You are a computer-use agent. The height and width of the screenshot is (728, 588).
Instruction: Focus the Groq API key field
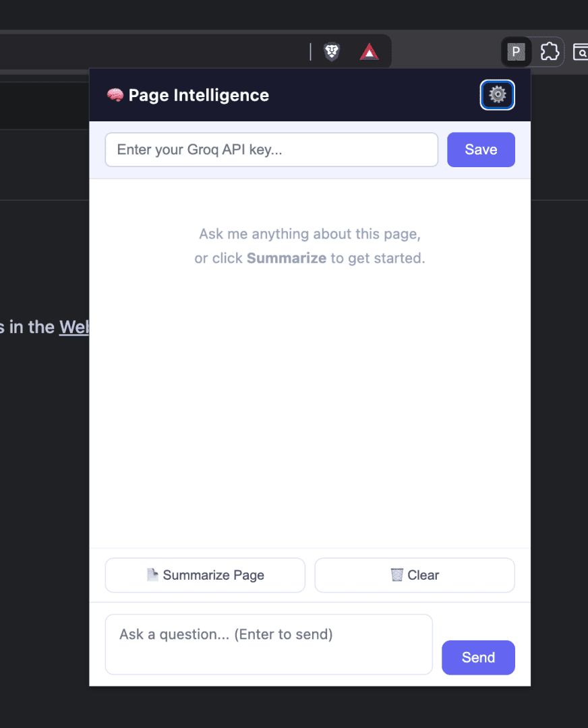pyautogui.click(x=272, y=150)
